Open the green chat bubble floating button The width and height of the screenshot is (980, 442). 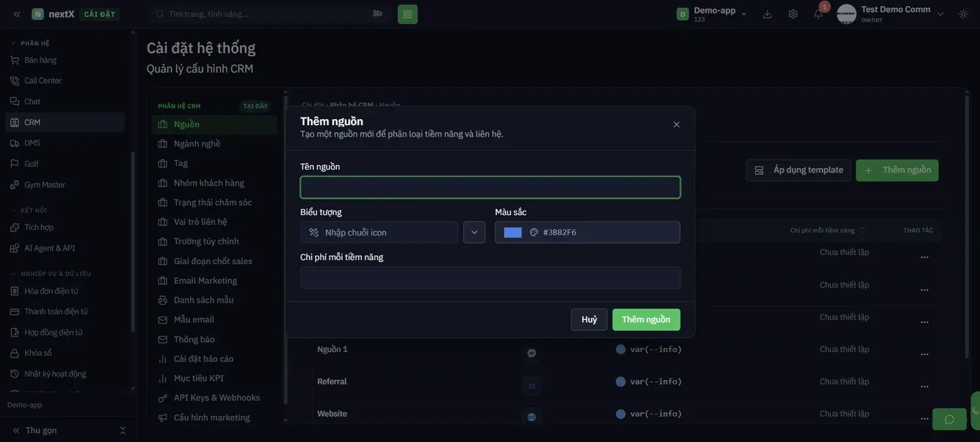click(x=949, y=419)
